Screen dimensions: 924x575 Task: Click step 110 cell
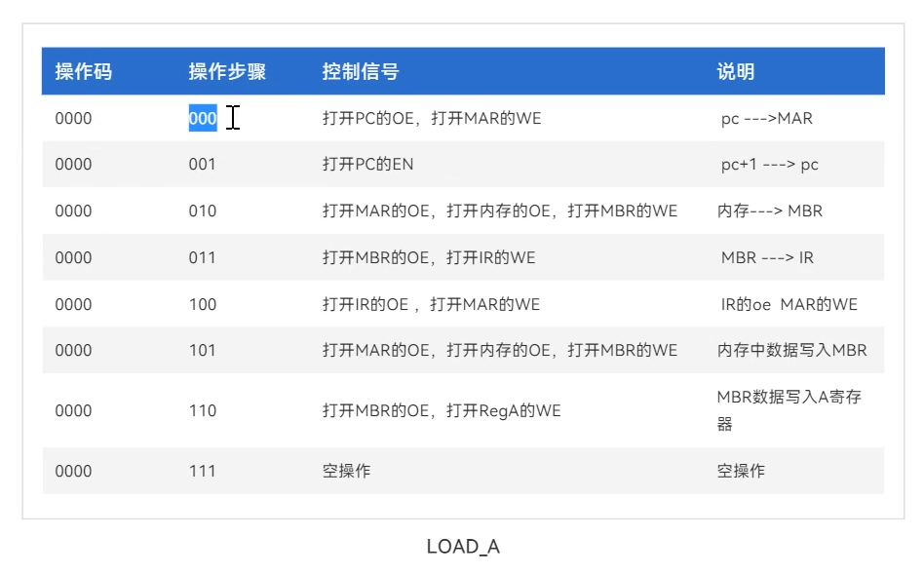coord(203,411)
